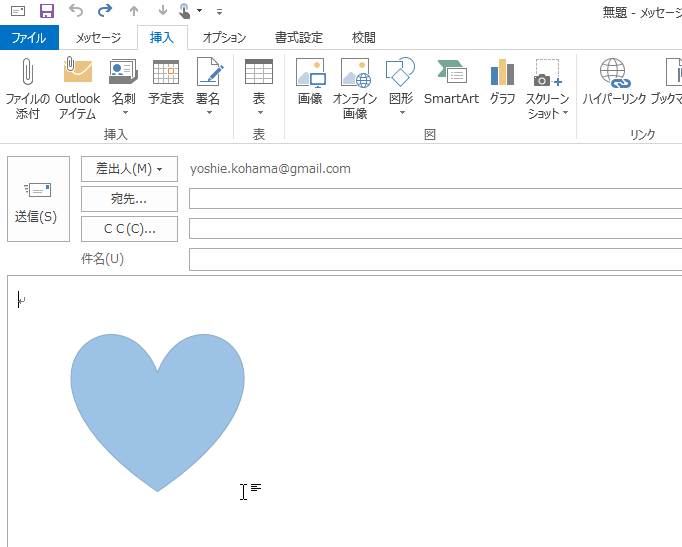Switch to the オプション tab
The height and width of the screenshot is (547, 682).
(224, 38)
